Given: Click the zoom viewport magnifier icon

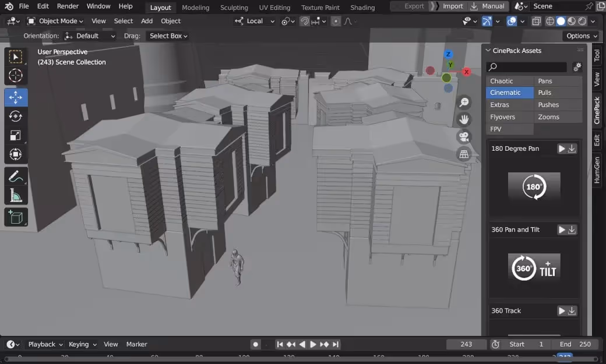Looking at the screenshot, I should [464, 103].
